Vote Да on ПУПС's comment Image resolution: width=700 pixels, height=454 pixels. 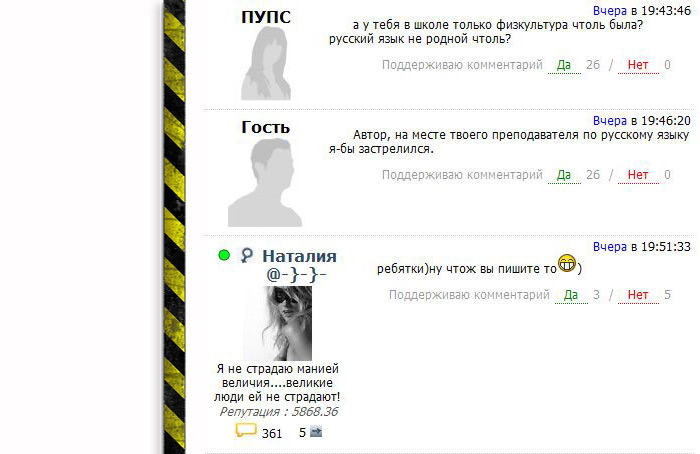[564, 65]
